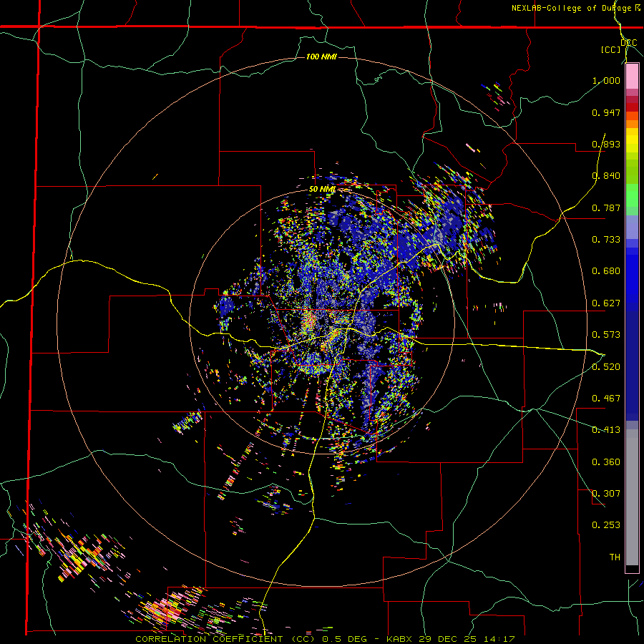Pick the pink segment atop the color bar
Viewport: 644px width, 644px height.
click(632, 77)
